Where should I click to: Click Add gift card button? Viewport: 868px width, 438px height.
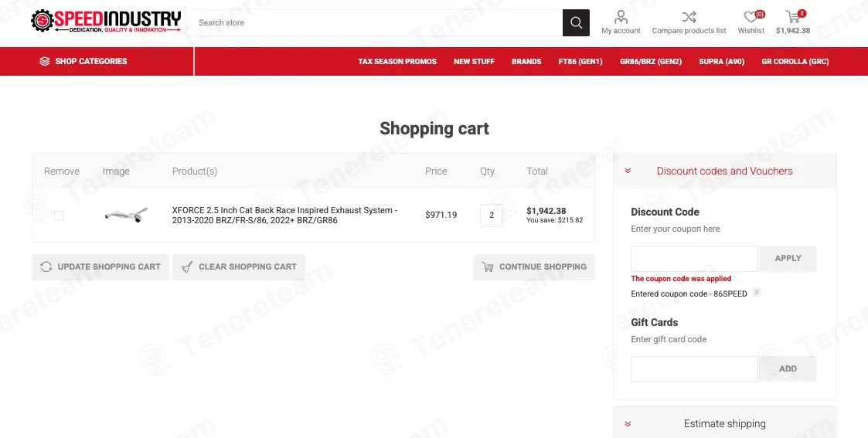coord(788,369)
